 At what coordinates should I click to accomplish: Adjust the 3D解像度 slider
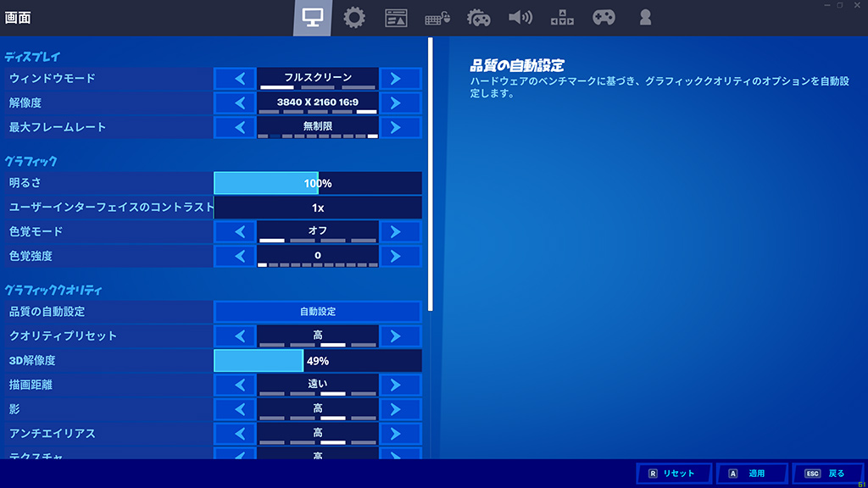pyautogui.click(x=318, y=361)
